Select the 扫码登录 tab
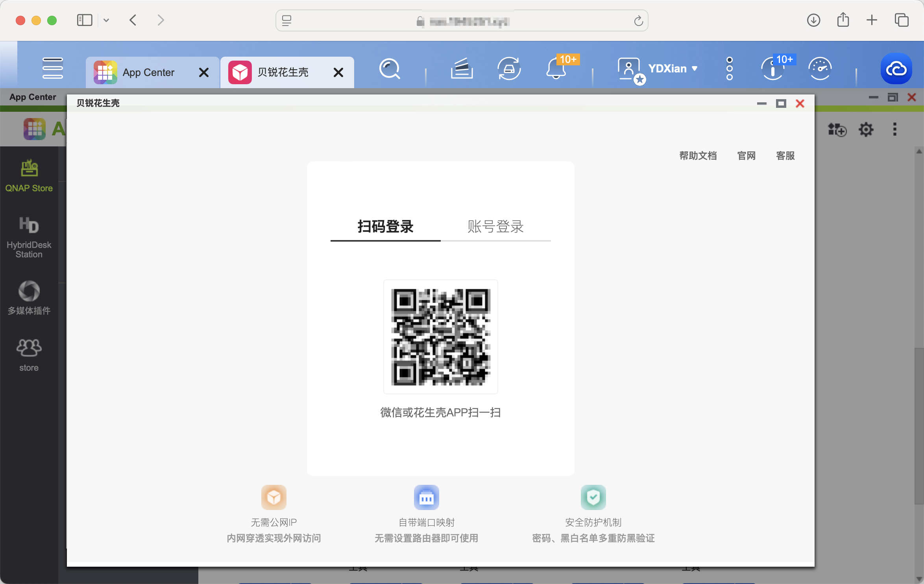 [x=385, y=227]
